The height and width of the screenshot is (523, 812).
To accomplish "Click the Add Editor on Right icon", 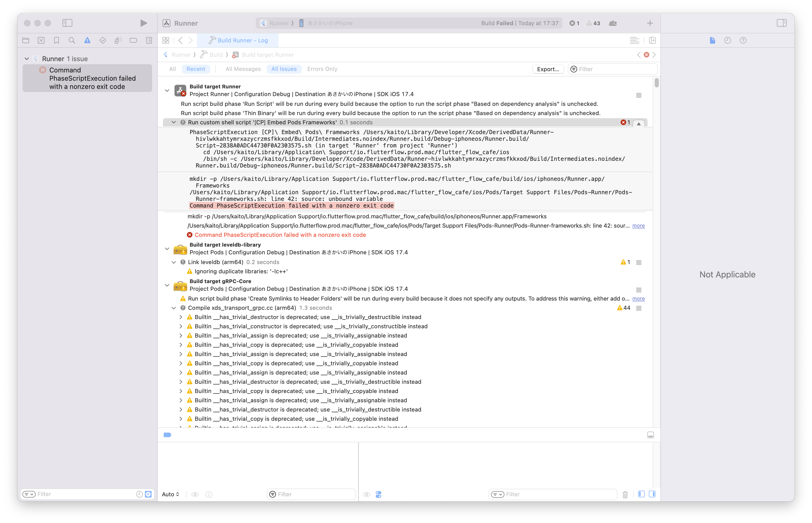I will pyautogui.click(x=652, y=40).
